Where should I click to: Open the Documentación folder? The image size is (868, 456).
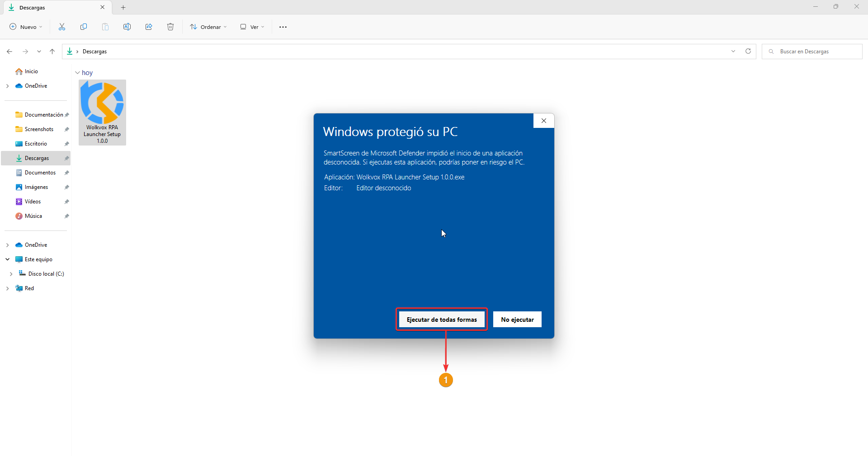click(44, 115)
